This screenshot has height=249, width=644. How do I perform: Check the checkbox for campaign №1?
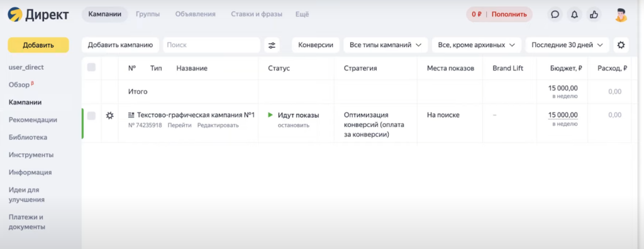(92, 116)
